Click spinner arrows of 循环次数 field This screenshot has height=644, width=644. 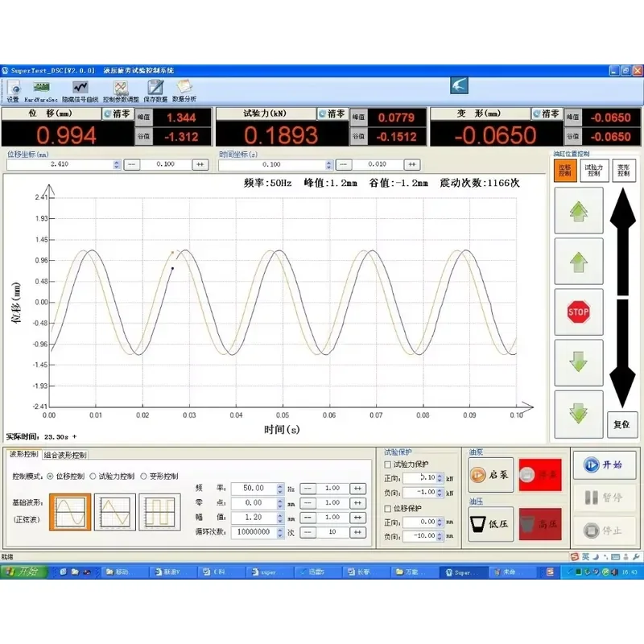point(280,533)
